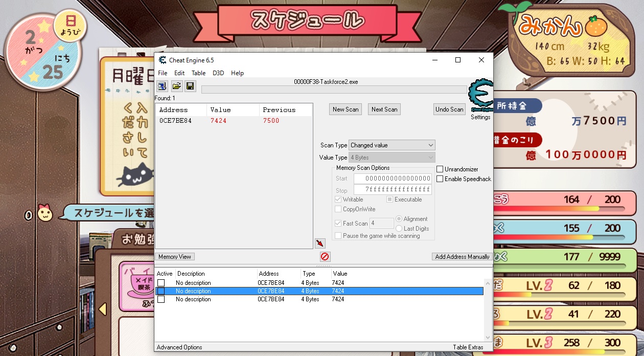The image size is (644, 356).
Task: Click the game's yellow left arrow
Action: [x=103, y=308]
